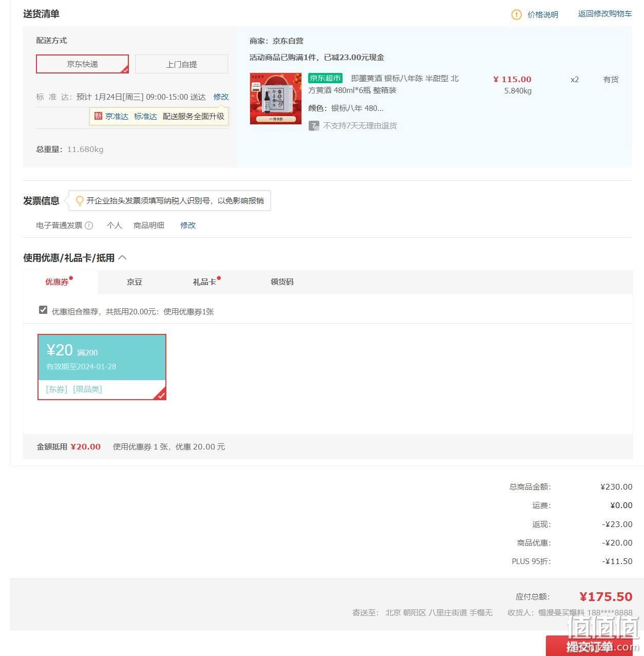Click the quantity x2 text
Viewport: 644px width, 656px height.
(575, 79)
